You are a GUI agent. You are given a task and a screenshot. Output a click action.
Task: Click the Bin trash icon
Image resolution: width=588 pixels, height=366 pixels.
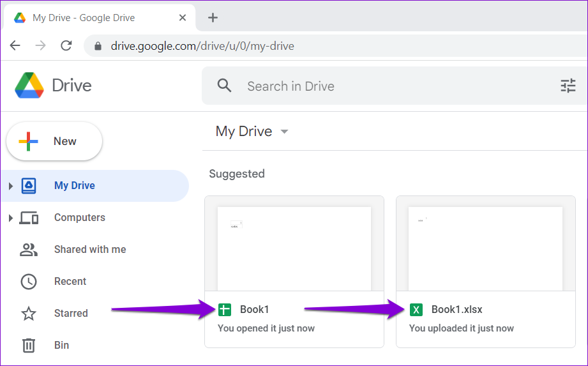point(29,346)
